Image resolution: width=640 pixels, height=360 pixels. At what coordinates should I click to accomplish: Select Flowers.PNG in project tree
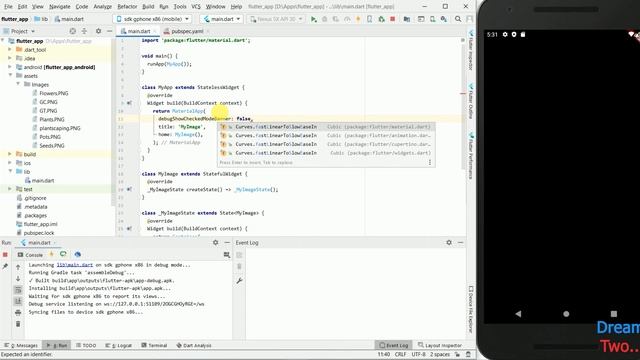[53, 93]
